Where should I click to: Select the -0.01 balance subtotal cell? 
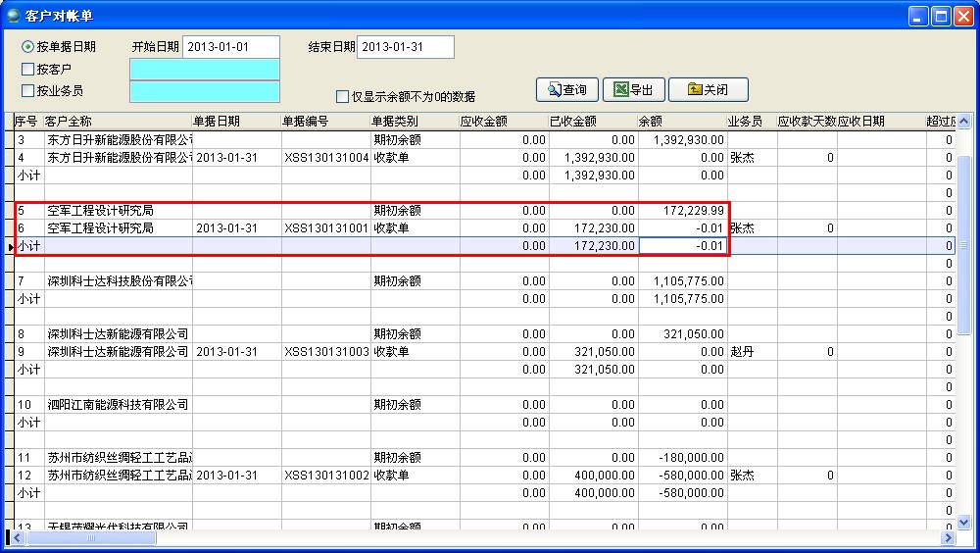pos(683,246)
